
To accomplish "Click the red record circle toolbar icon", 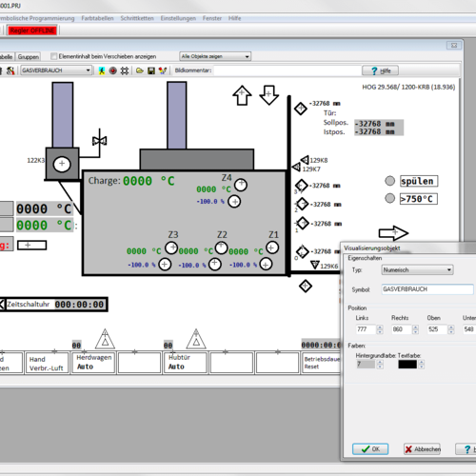I will (x=113, y=70).
